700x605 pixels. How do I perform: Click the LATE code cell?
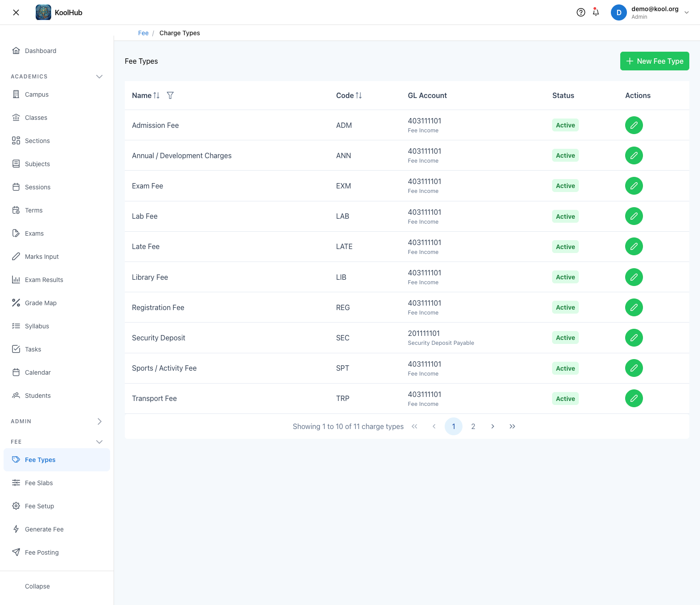click(x=344, y=246)
